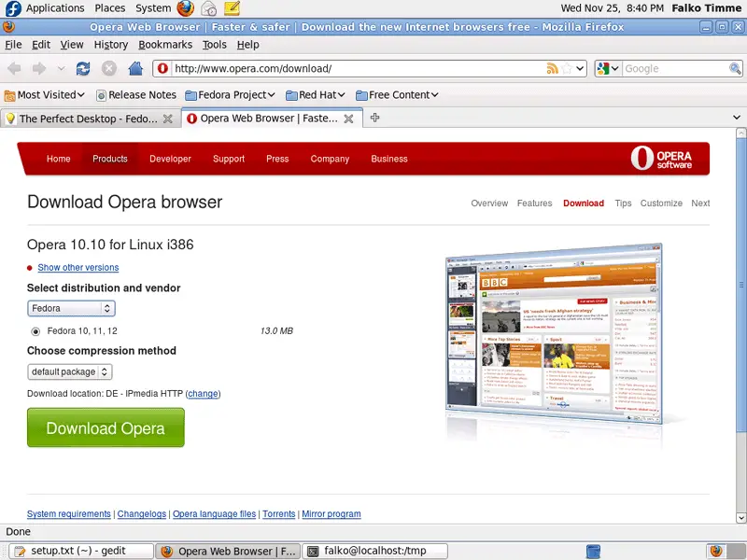This screenshot has width=747, height=560.
Task: Open System requirements link
Action: coord(68,514)
